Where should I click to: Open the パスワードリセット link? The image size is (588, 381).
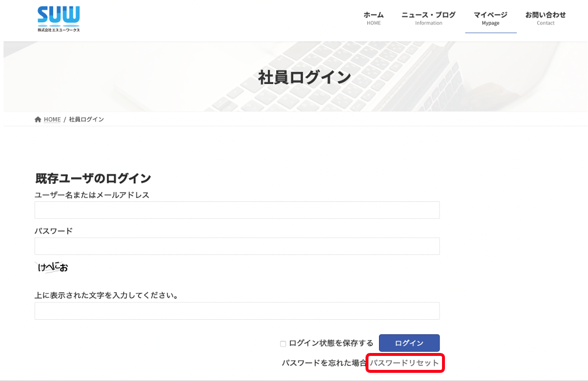404,363
